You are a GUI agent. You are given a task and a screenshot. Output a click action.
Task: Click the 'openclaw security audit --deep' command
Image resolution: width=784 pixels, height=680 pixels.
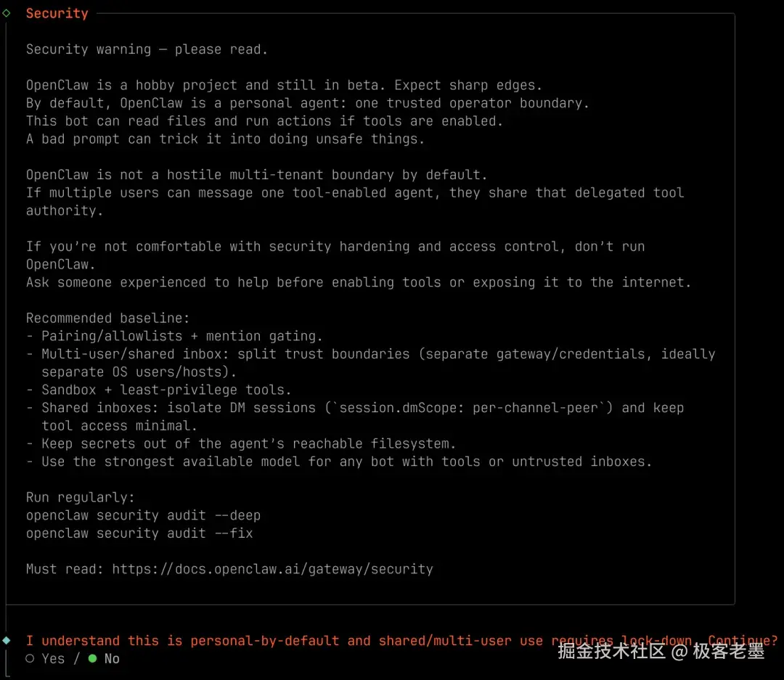[143, 515]
